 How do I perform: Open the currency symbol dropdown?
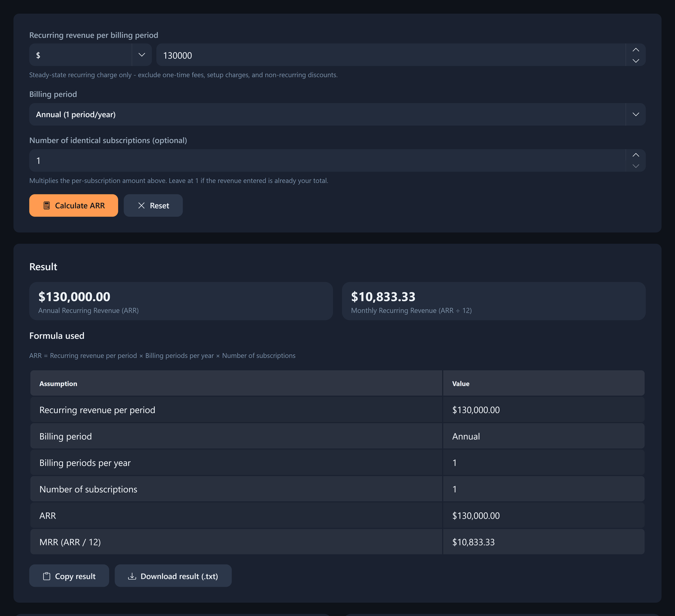(90, 55)
